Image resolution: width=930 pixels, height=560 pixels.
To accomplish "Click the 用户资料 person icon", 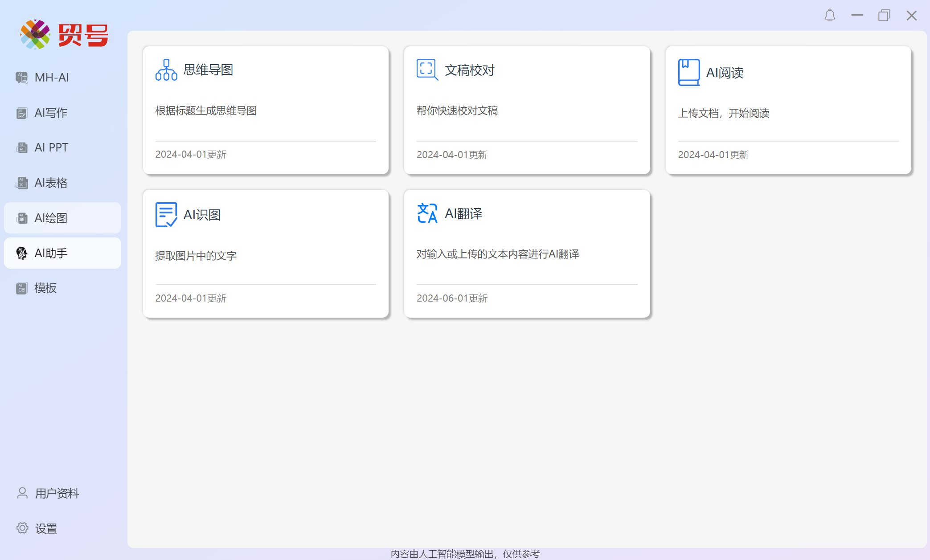I will (22, 493).
